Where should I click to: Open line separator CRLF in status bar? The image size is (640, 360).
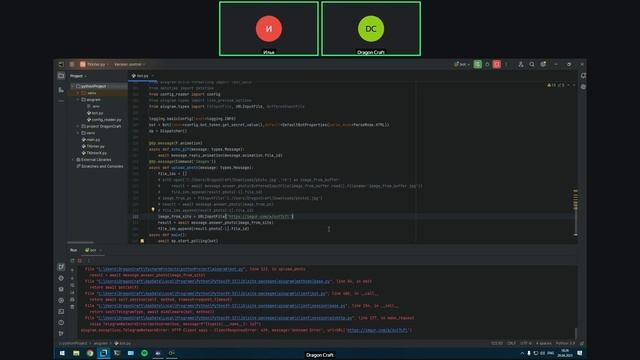click(x=511, y=343)
